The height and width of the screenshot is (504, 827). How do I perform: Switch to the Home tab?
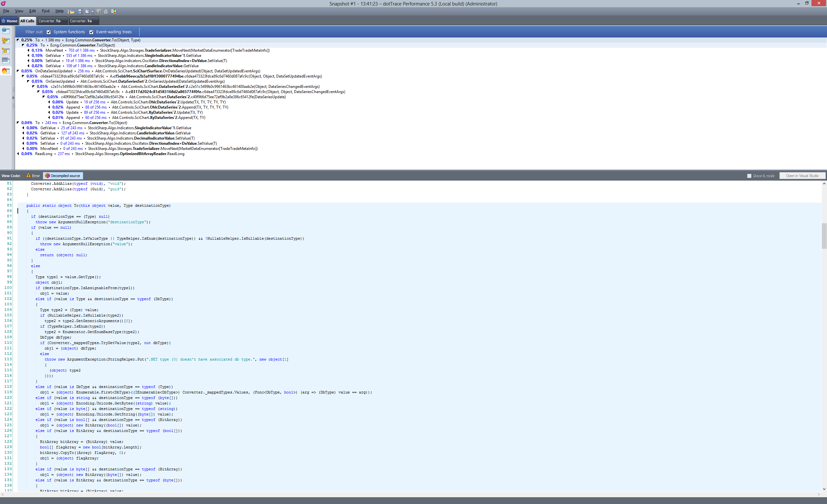click(9, 21)
